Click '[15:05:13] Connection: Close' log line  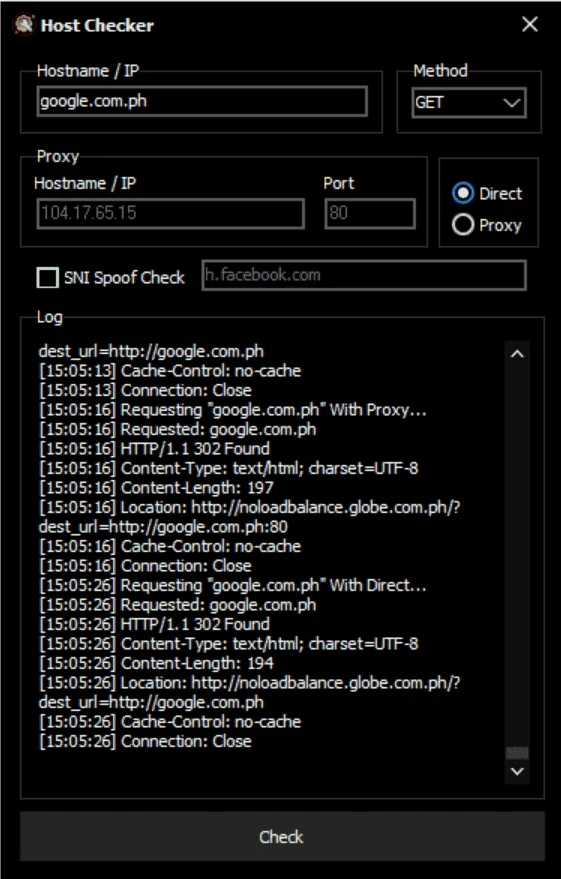[145, 390]
